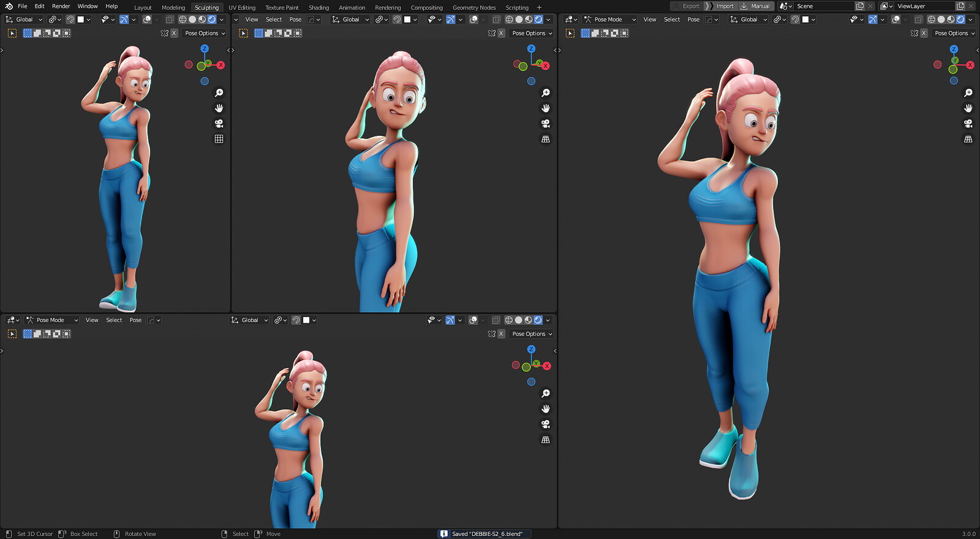
Task: Click the Import button in top bar
Action: pyautogui.click(x=720, y=6)
